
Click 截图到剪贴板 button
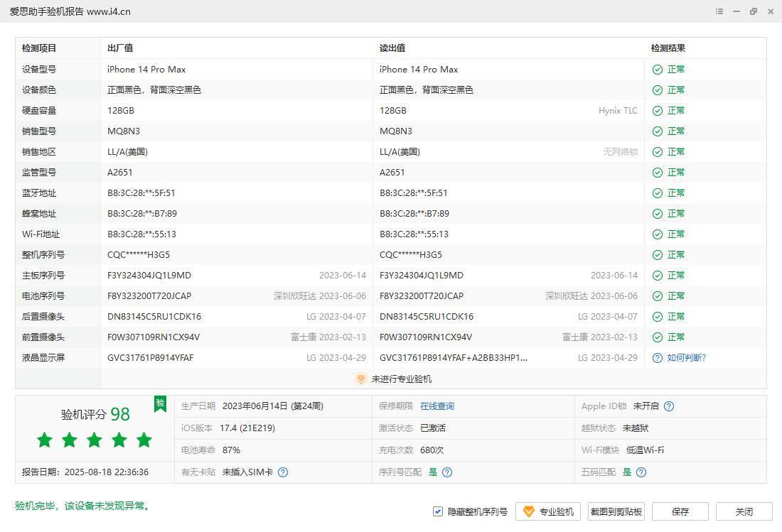tap(616, 512)
